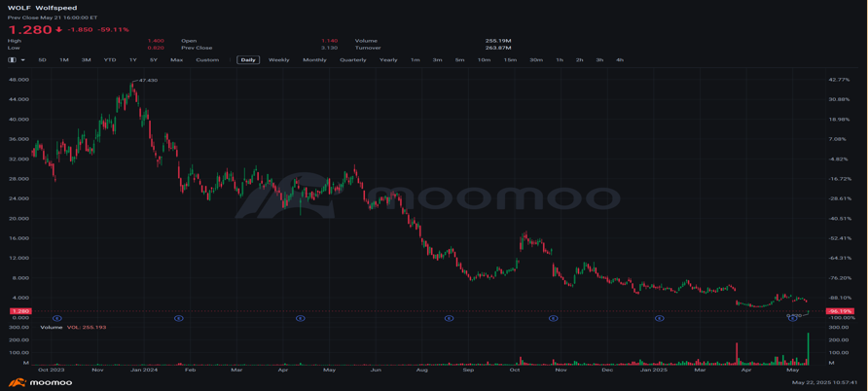Choose the 4h interval
The height and width of the screenshot is (391, 868).
620,59
